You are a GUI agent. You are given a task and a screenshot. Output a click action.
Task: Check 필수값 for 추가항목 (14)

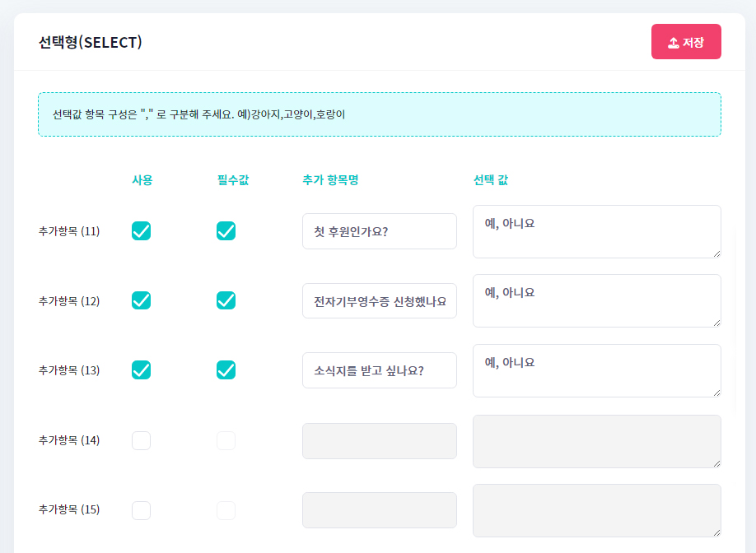[x=226, y=440]
